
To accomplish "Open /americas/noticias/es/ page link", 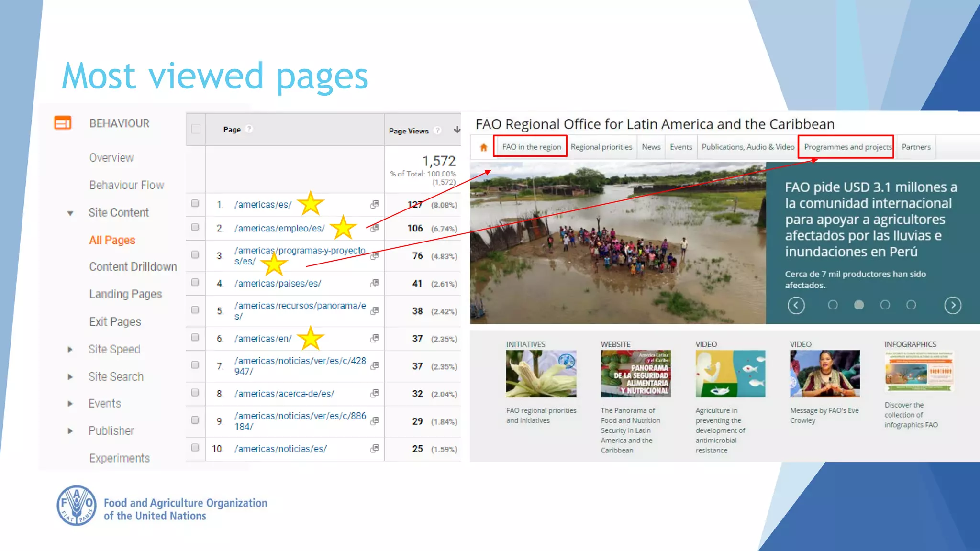I will point(280,449).
